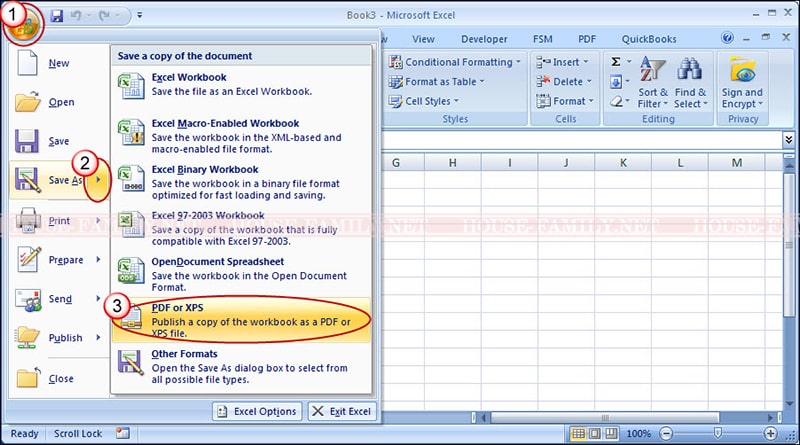Open Customize Quick Access Toolbar dropdown

coord(140,16)
